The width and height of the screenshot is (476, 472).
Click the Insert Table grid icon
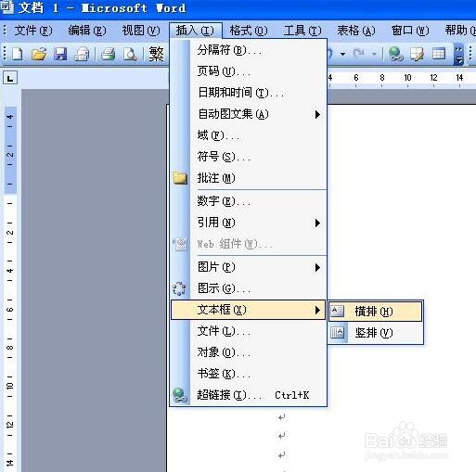click(439, 54)
